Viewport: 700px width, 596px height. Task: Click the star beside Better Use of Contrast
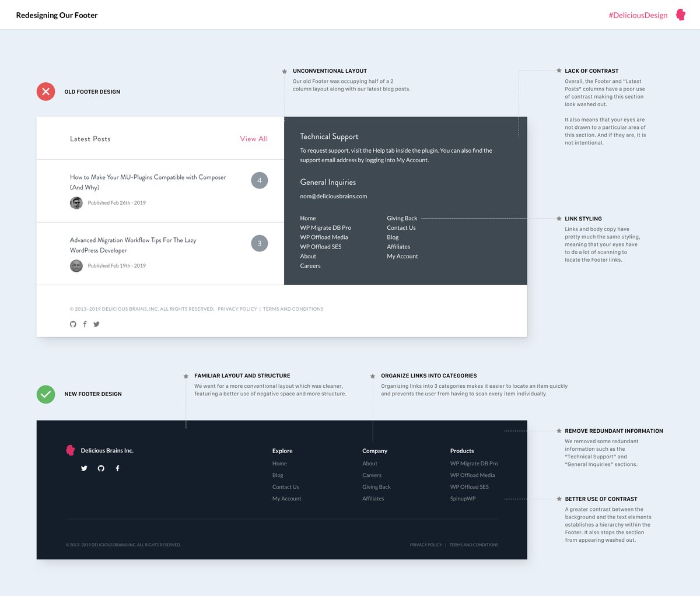click(x=559, y=499)
